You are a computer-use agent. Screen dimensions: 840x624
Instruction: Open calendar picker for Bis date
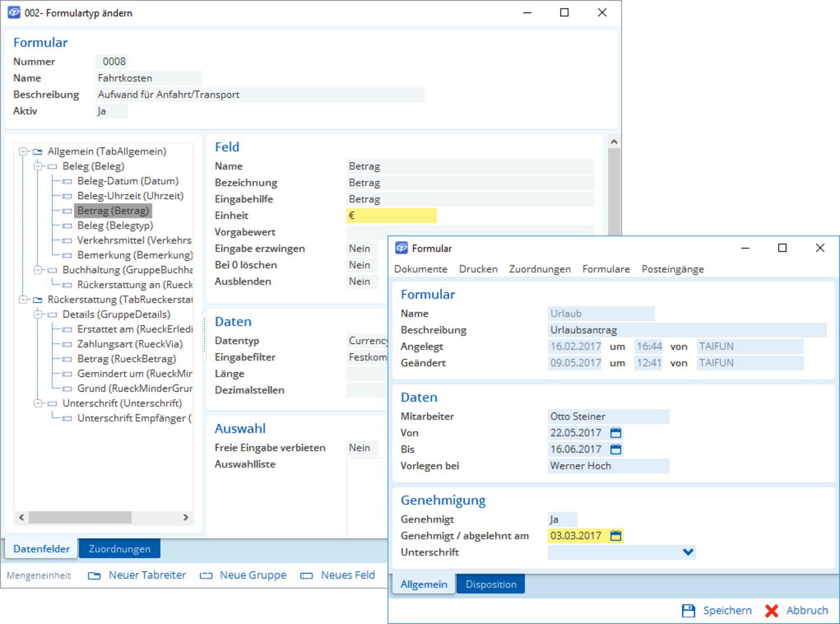coord(616,449)
